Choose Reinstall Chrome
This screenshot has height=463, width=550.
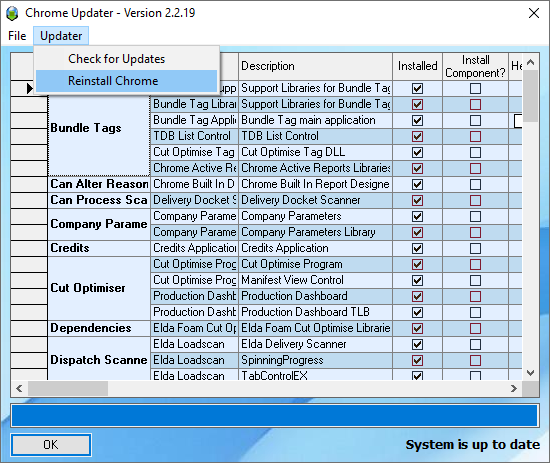coord(127,81)
